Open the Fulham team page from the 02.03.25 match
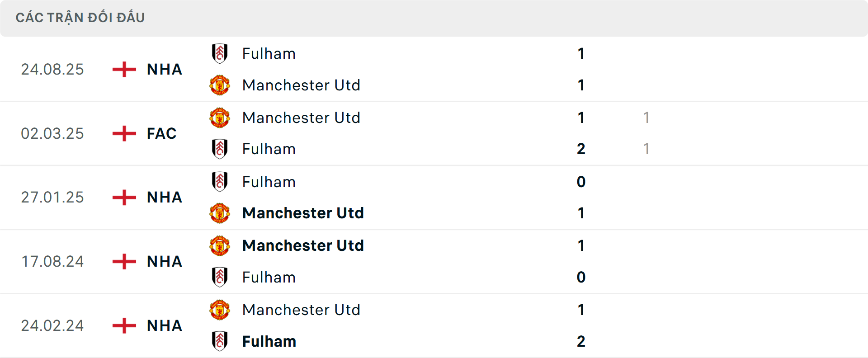Viewport: 868px width, 358px height. pyautogui.click(x=269, y=149)
